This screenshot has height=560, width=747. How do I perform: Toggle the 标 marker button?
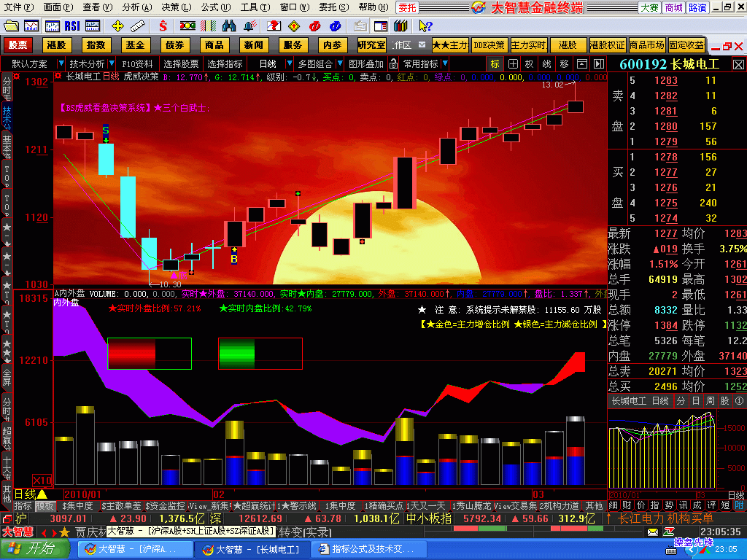tap(495, 63)
